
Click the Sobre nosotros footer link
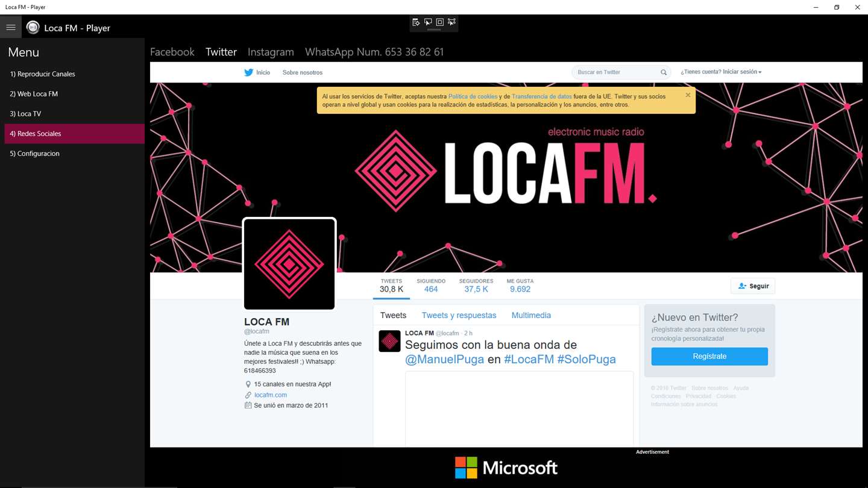[x=709, y=388]
